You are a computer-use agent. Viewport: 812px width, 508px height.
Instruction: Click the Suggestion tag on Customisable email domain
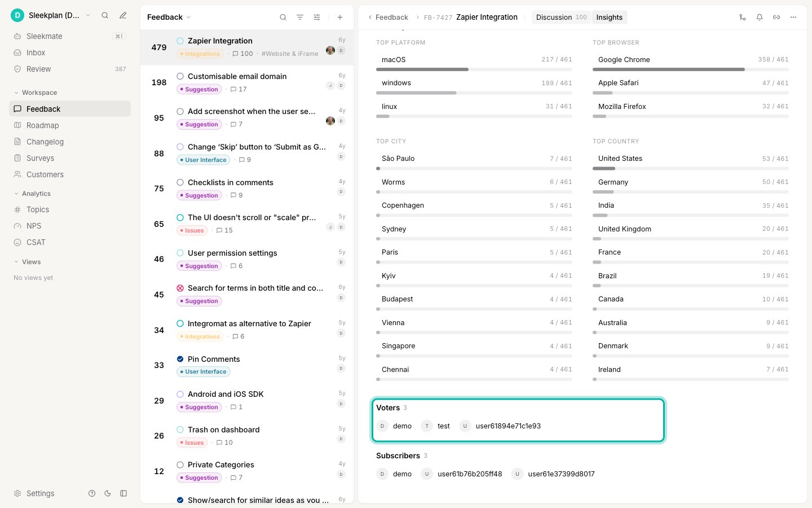(x=199, y=89)
